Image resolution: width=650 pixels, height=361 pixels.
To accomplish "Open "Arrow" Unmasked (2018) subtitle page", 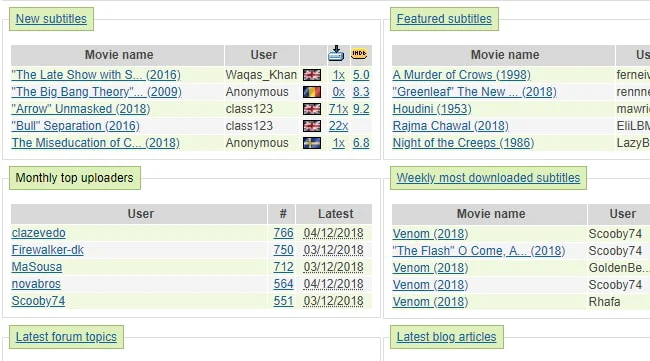I will coord(81,109).
